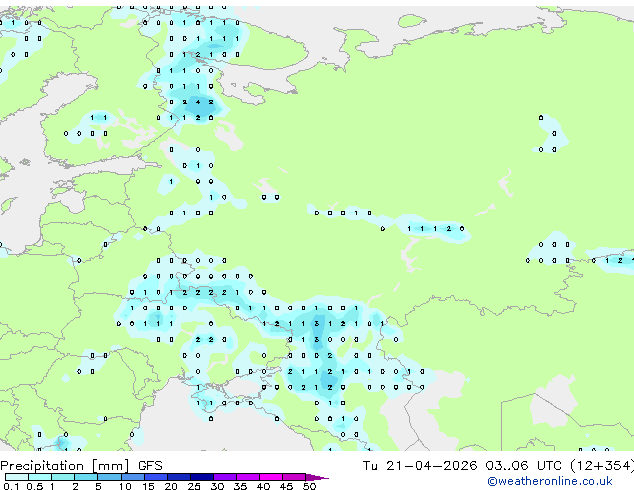Click the 20–25 mm legend swatch

[x=179, y=477]
